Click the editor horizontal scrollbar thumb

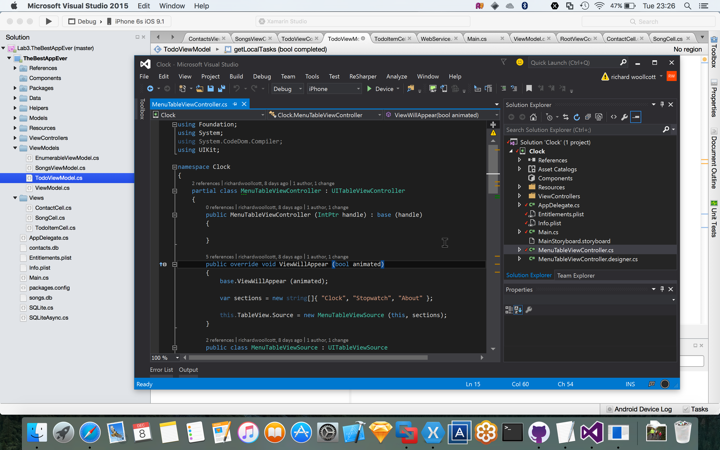coord(308,357)
